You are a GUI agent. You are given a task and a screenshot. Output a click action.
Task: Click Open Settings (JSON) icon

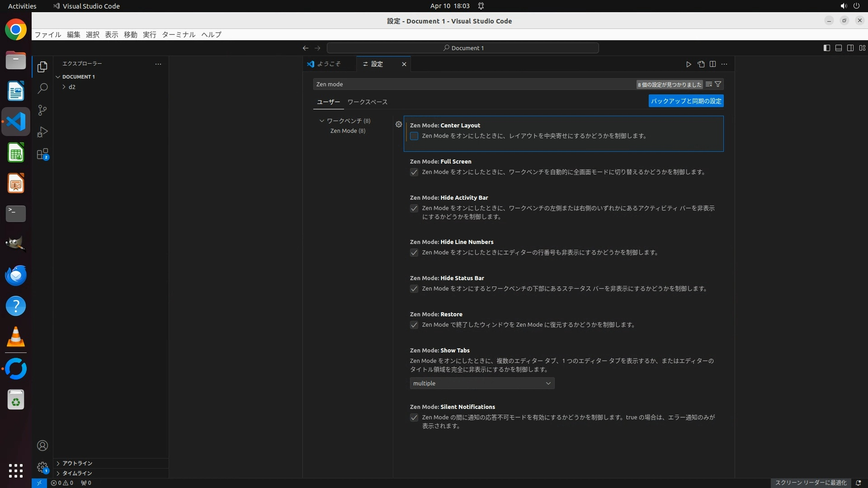[x=701, y=64]
